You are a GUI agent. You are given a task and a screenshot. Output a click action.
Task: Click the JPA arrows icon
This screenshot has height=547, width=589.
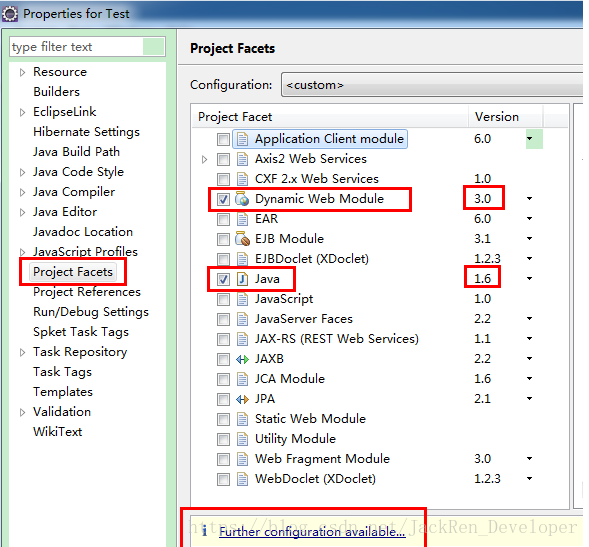point(242,399)
